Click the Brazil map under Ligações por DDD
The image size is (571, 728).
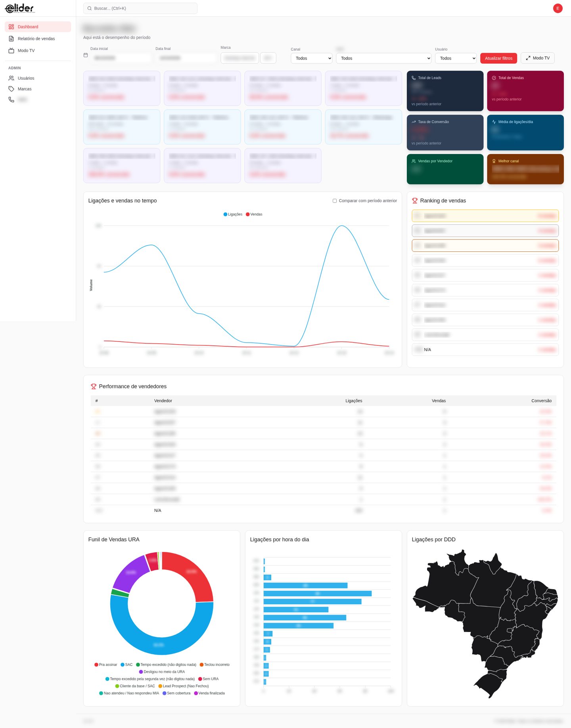485,623
